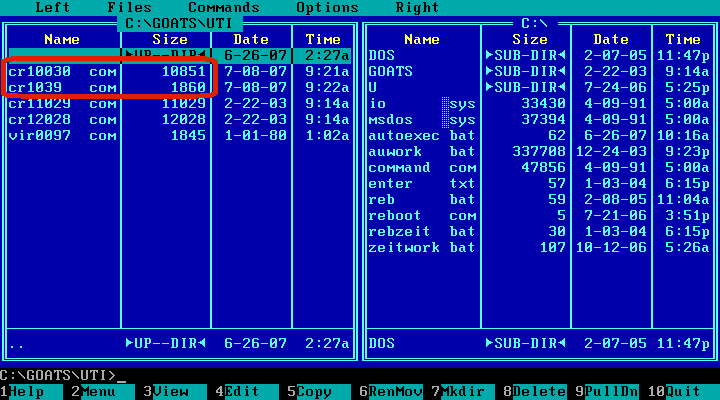
Task: Click size value 47856 of command com
Action: 543,168
